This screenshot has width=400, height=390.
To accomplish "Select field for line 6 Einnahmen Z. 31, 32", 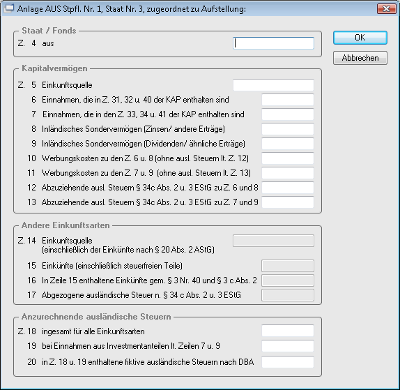I will (288, 100).
